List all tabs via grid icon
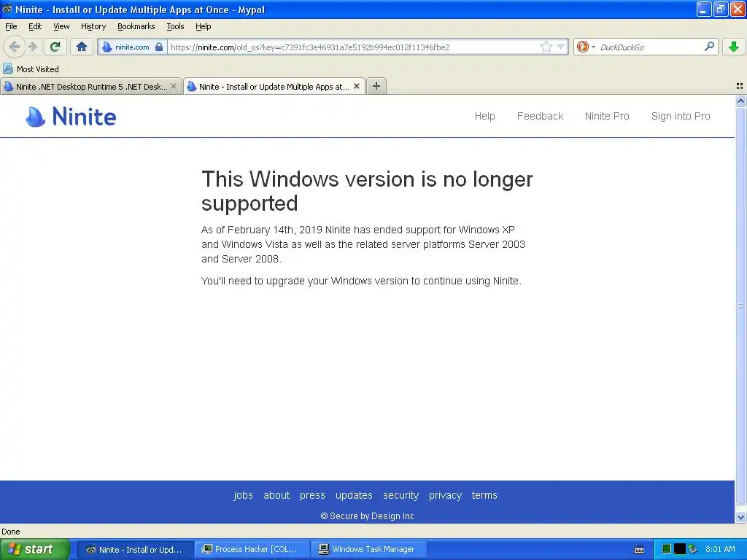747x560 pixels. pos(740,86)
